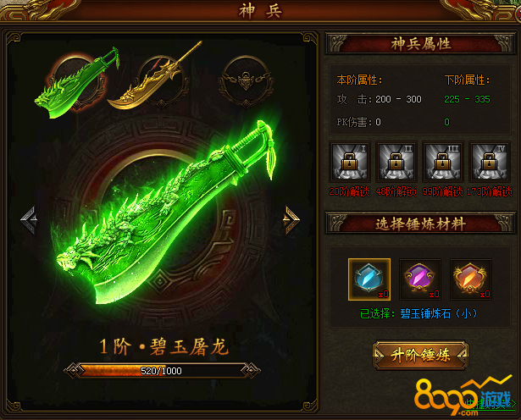Click locked skill slot IV (173阶解锁)
The width and height of the screenshot is (521, 420).
tap(490, 162)
